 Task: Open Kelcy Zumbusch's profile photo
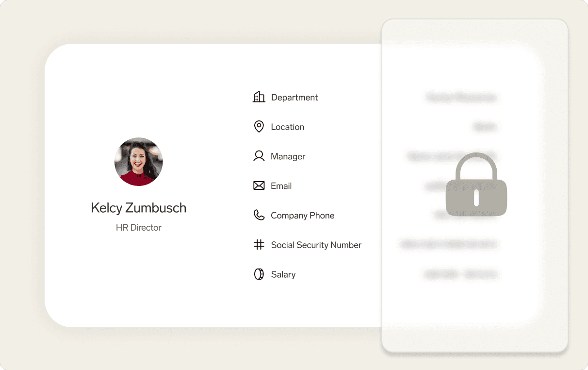coord(139,162)
